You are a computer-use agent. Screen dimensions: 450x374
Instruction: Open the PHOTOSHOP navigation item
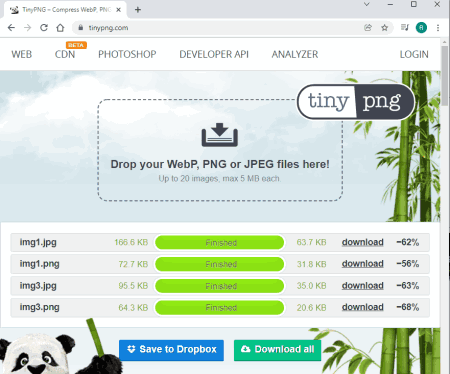pyautogui.click(x=127, y=54)
